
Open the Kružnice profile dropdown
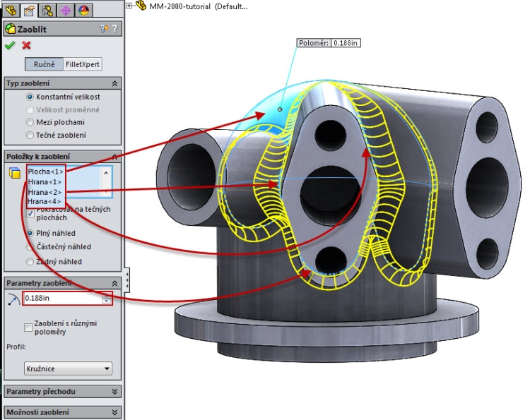tap(69, 368)
